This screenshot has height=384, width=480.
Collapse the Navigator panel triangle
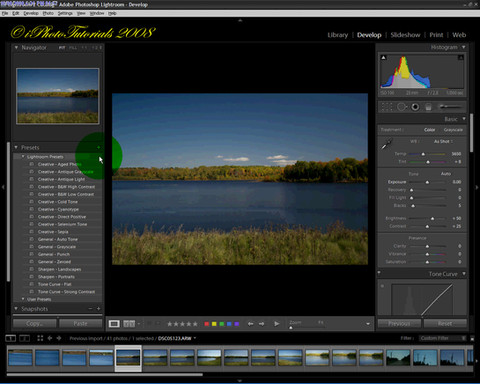(x=16, y=48)
